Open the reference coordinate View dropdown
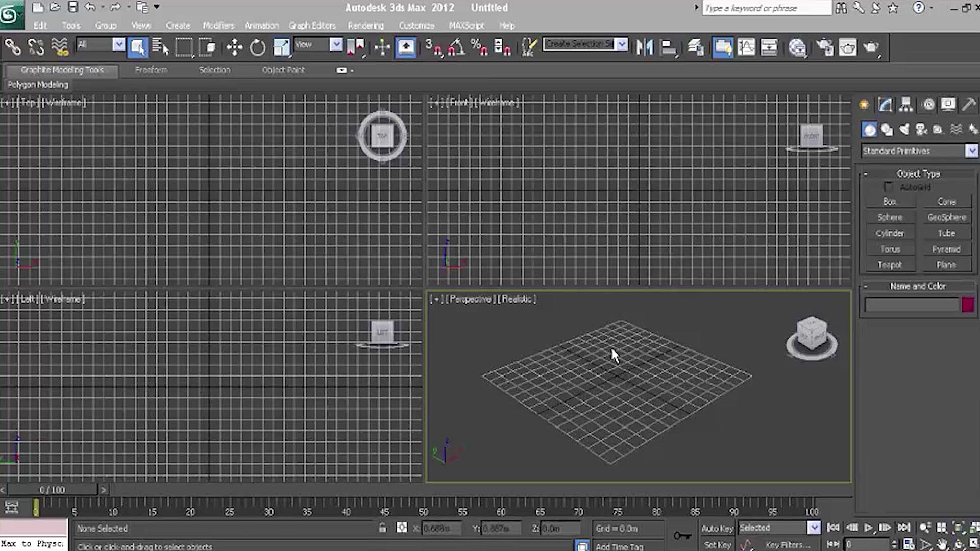 [336, 45]
